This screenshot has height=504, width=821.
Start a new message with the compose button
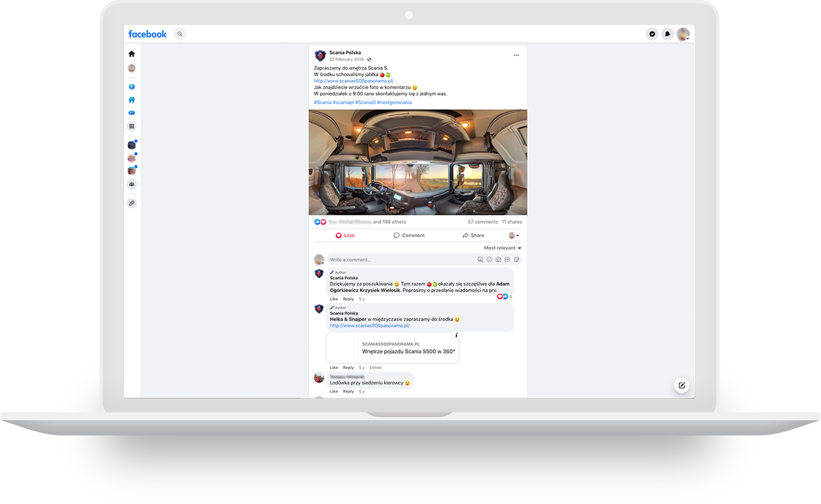[682, 385]
